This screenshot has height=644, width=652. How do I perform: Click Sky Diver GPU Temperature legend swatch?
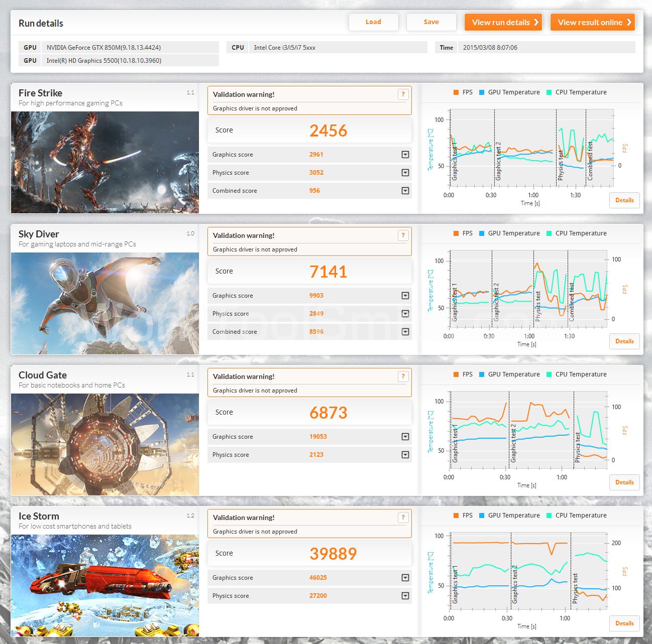point(482,233)
